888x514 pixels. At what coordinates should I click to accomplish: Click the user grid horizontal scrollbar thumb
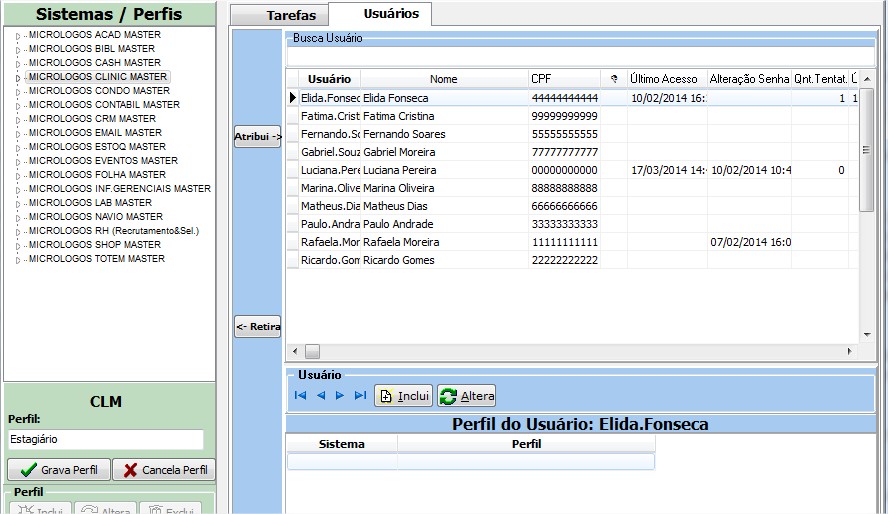coord(312,352)
